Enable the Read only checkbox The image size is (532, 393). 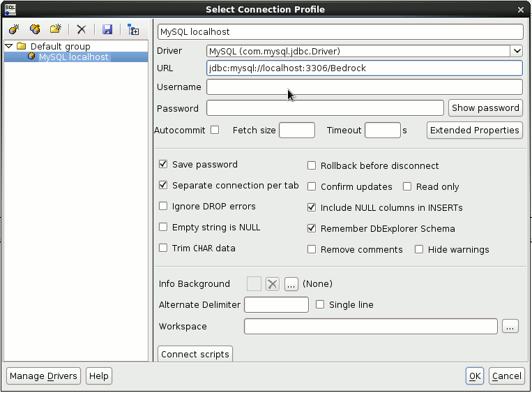pyautogui.click(x=407, y=186)
